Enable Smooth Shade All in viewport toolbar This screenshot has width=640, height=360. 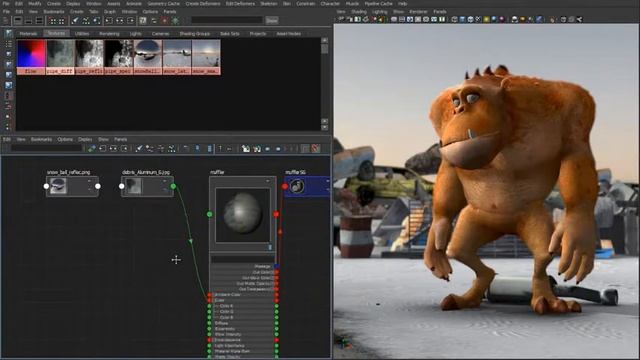click(462, 19)
